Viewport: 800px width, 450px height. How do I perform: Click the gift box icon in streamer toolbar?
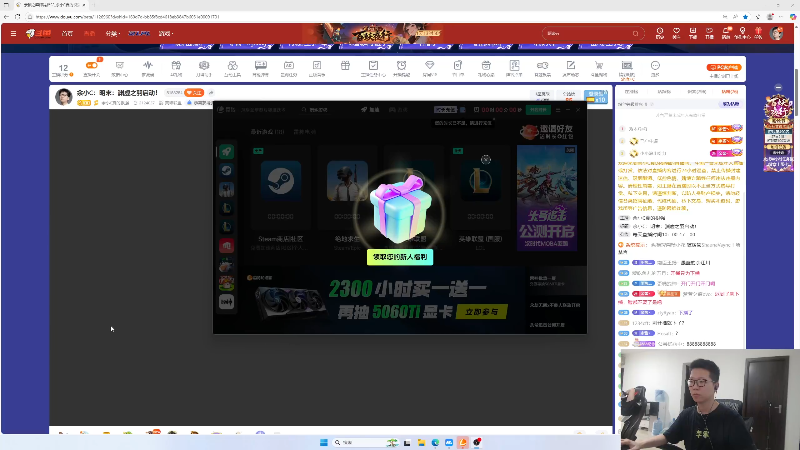pos(345,65)
